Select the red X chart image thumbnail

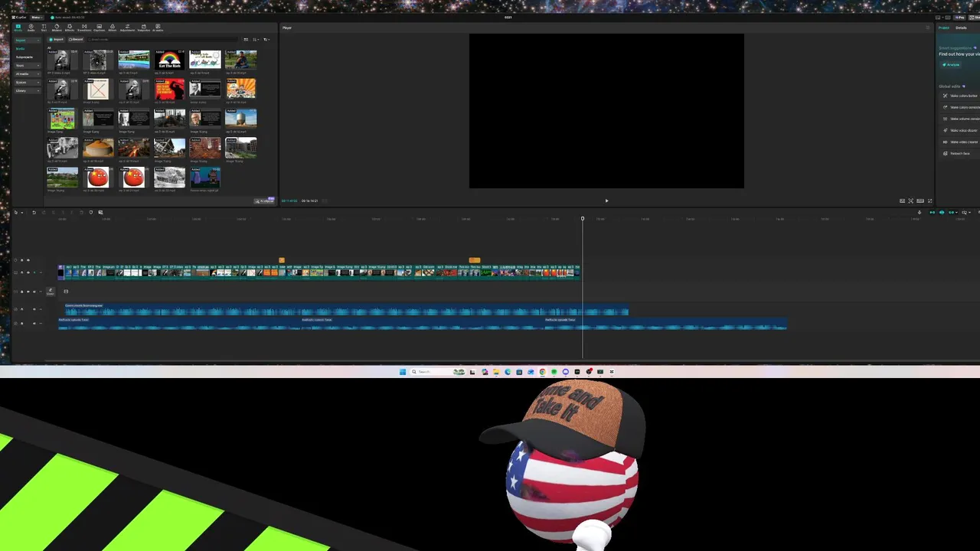pos(98,88)
